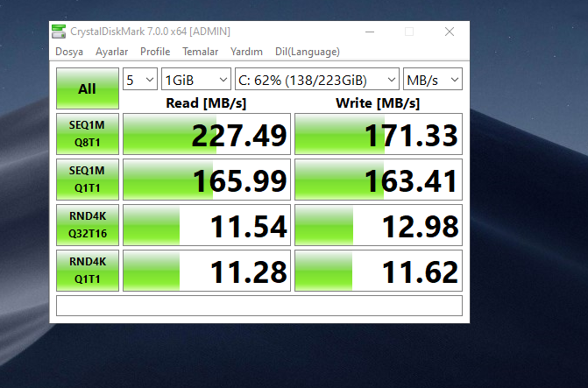Click the CrystalDiskMark app icon in title bar
The image size is (588, 388).
(x=59, y=32)
